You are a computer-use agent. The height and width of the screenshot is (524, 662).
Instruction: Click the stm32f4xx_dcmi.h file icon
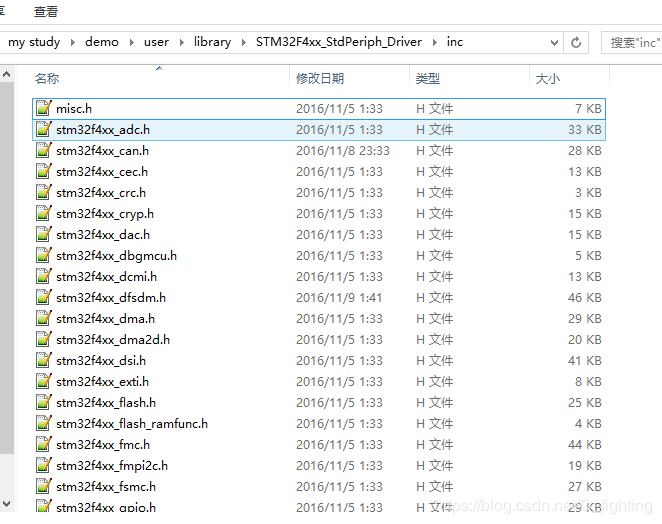(43, 277)
